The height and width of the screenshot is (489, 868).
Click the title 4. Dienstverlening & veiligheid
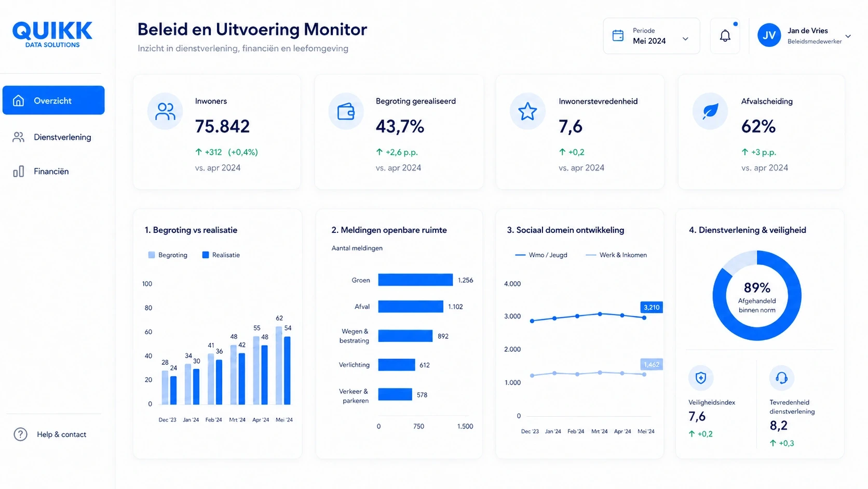click(x=748, y=230)
